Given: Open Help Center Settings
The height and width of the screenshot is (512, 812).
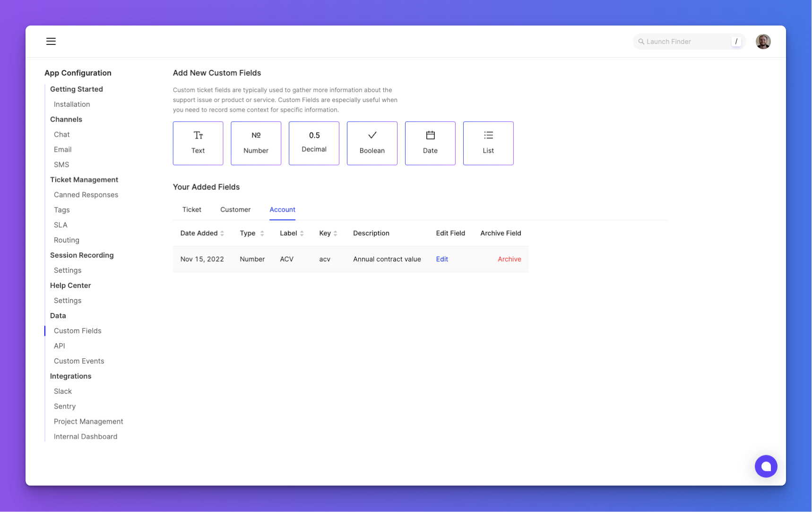Looking at the screenshot, I should tap(68, 301).
